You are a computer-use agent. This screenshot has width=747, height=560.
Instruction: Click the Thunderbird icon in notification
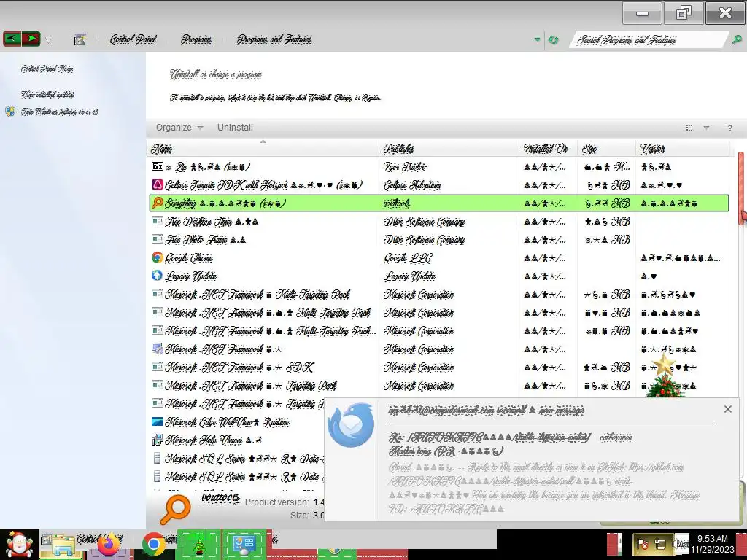point(351,425)
